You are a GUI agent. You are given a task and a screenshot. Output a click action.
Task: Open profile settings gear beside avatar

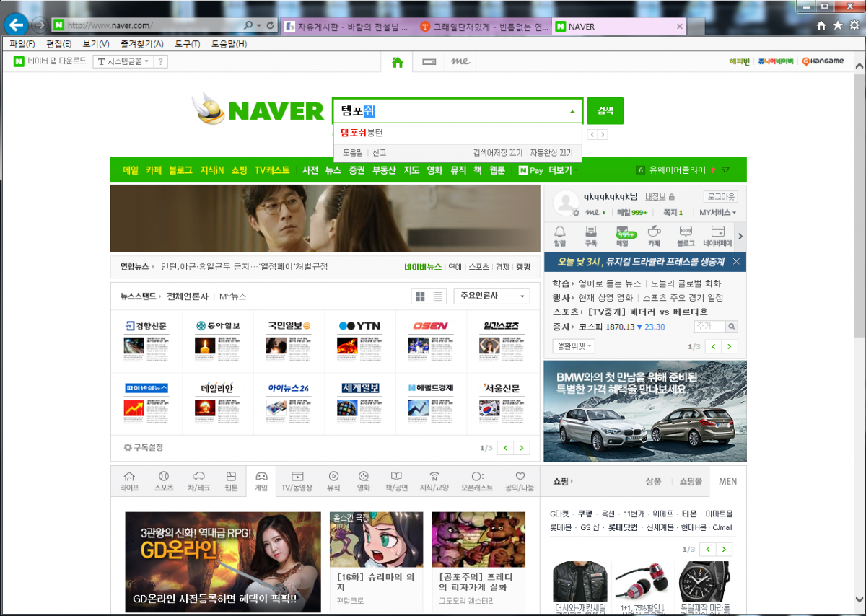(576, 214)
